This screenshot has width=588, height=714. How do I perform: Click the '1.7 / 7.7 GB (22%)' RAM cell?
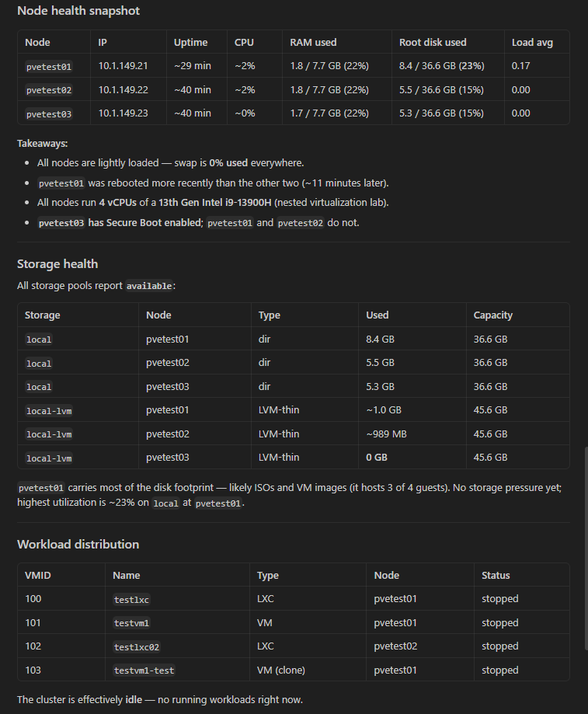pyautogui.click(x=329, y=113)
